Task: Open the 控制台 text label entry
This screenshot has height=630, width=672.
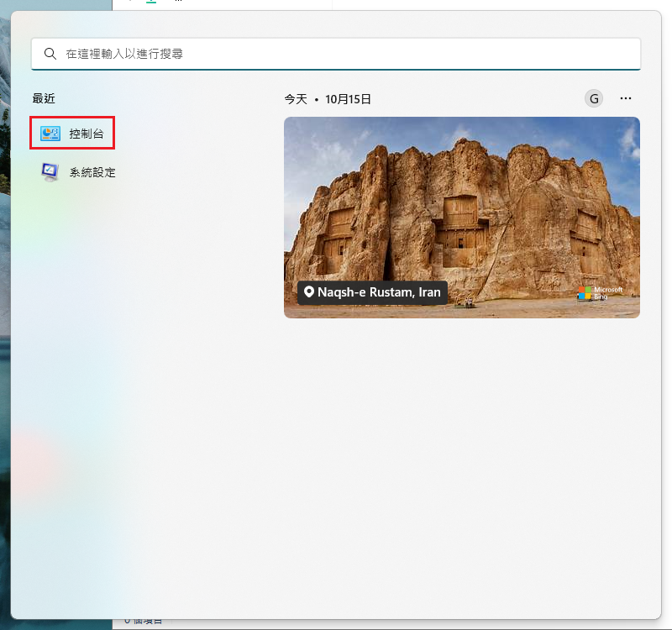Action: coord(87,134)
